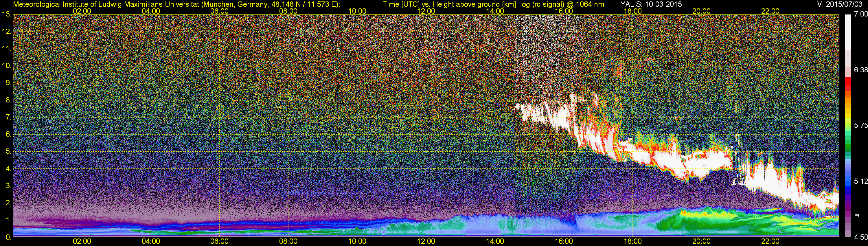Image resolution: width=868 pixels, height=246 pixels.
Task: Click the "02:00" label on the top time axis
Action: [x=82, y=11]
